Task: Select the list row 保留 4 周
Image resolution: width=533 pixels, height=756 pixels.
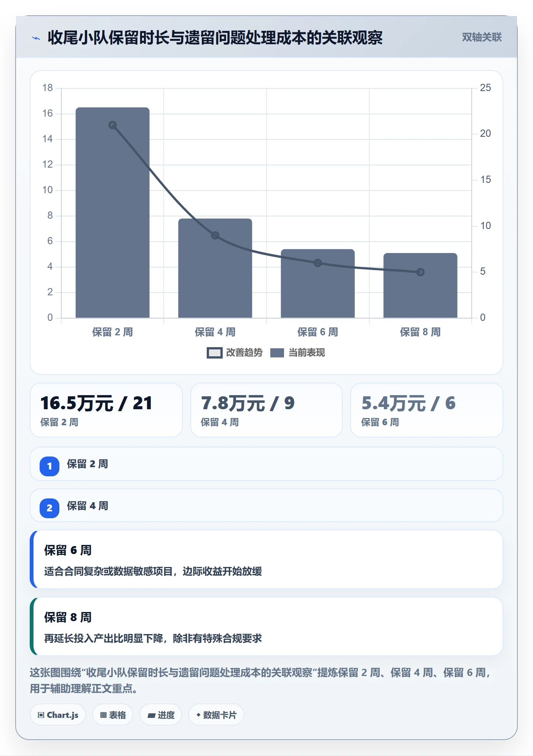Action: point(266,506)
